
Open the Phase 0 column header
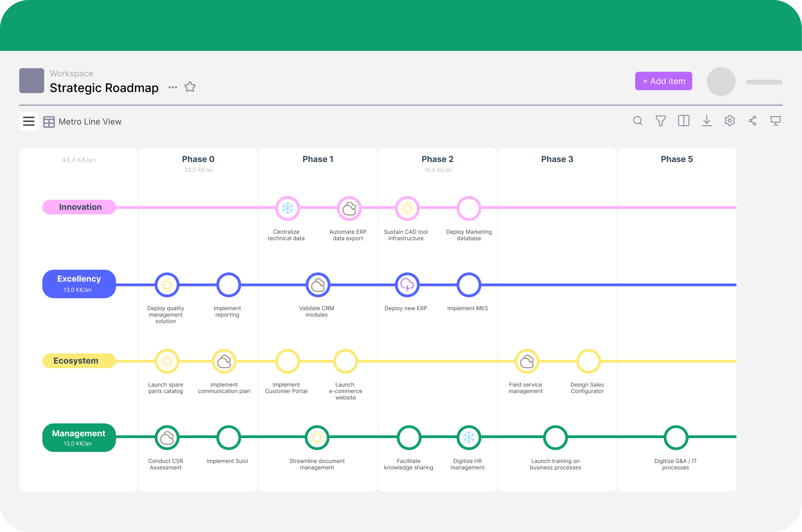pos(198,159)
